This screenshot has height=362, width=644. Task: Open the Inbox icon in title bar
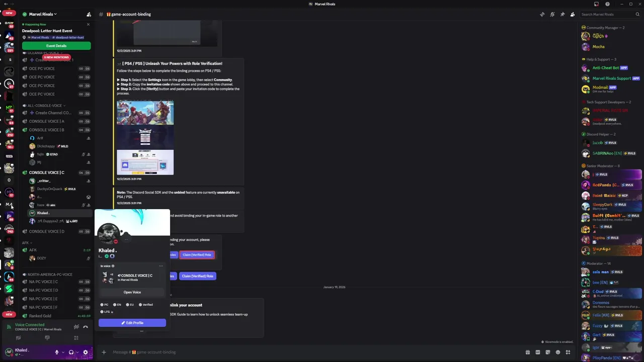point(596,4)
